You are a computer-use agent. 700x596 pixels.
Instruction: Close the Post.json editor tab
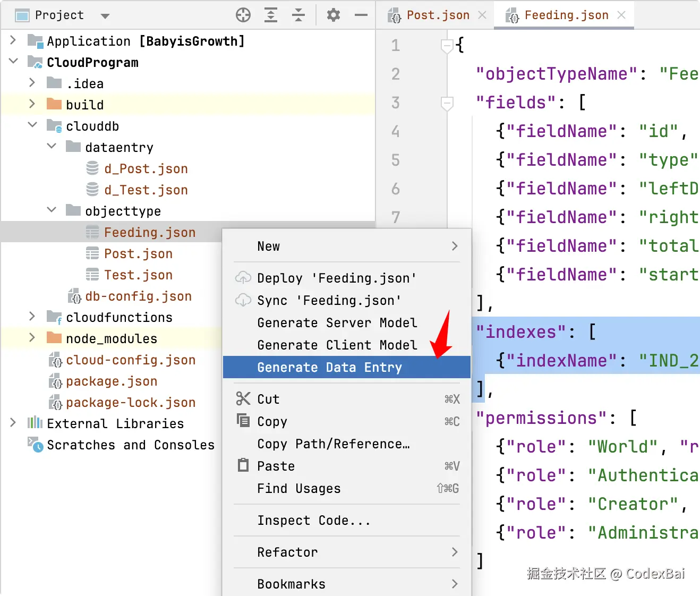click(x=482, y=15)
